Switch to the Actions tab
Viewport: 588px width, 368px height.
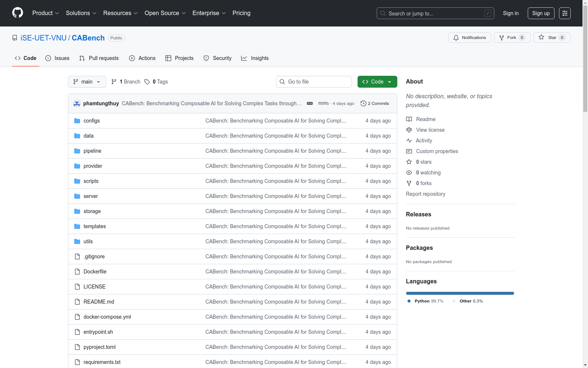(142, 58)
